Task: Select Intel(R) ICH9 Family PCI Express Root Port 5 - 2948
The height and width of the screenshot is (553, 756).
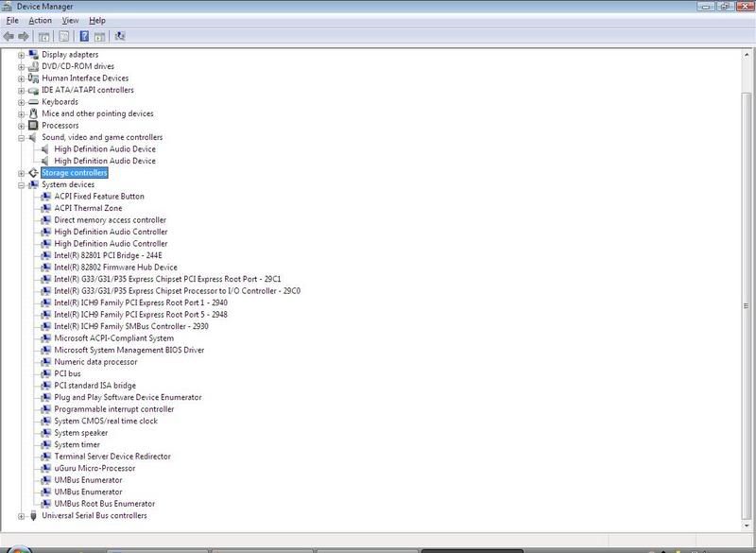Action: coord(140,315)
